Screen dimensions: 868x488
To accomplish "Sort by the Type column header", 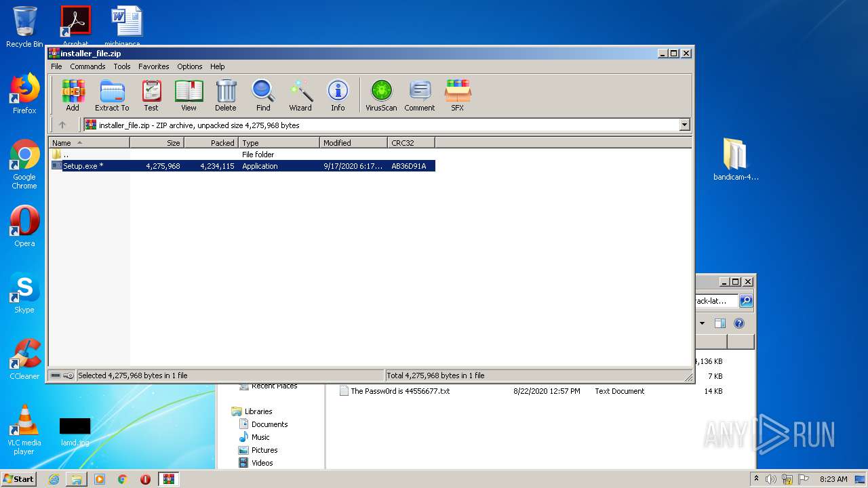I will point(279,142).
